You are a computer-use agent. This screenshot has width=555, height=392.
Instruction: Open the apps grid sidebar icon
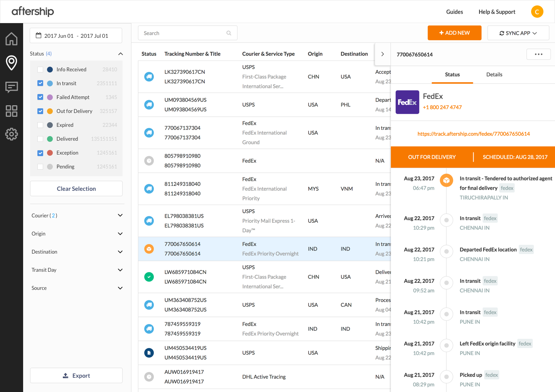tap(12, 111)
